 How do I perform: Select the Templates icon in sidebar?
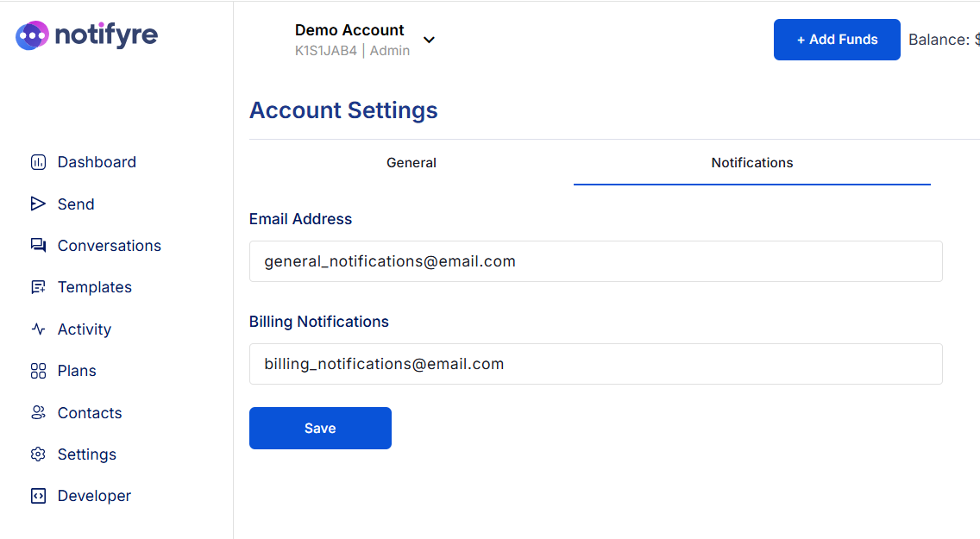click(38, 287)
